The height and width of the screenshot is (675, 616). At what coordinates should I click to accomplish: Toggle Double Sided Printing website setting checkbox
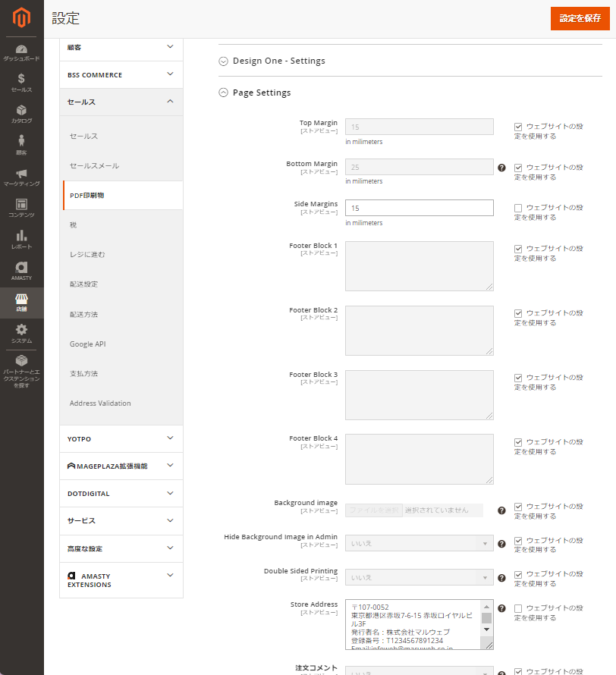(518, 575)
